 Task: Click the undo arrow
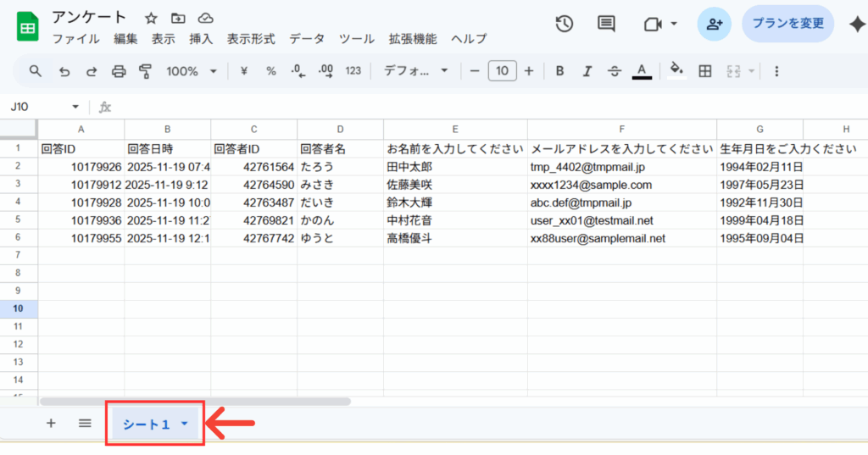pos(64,71)
